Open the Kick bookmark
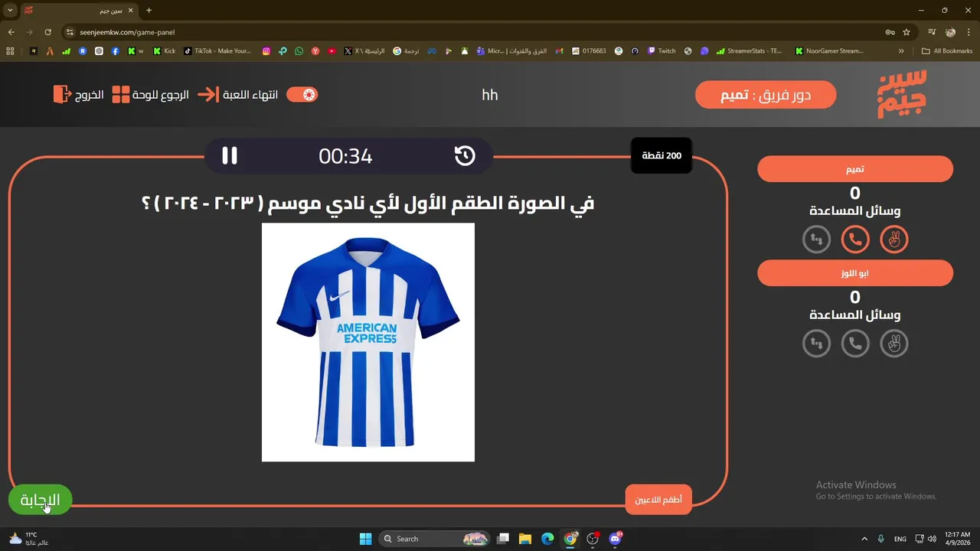980x551 pixels. click(164, 51)
